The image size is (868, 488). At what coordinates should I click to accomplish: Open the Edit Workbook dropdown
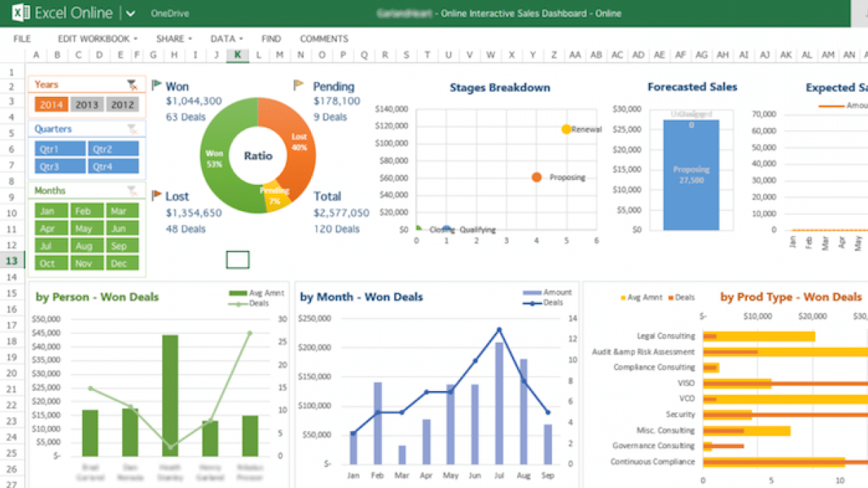(98, 39)
